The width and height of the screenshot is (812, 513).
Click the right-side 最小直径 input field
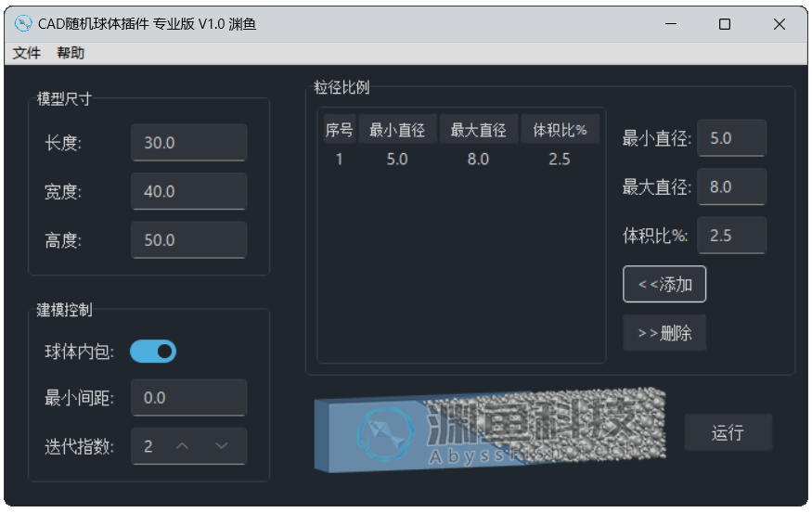pyautogui.click(x=732, y=138)
